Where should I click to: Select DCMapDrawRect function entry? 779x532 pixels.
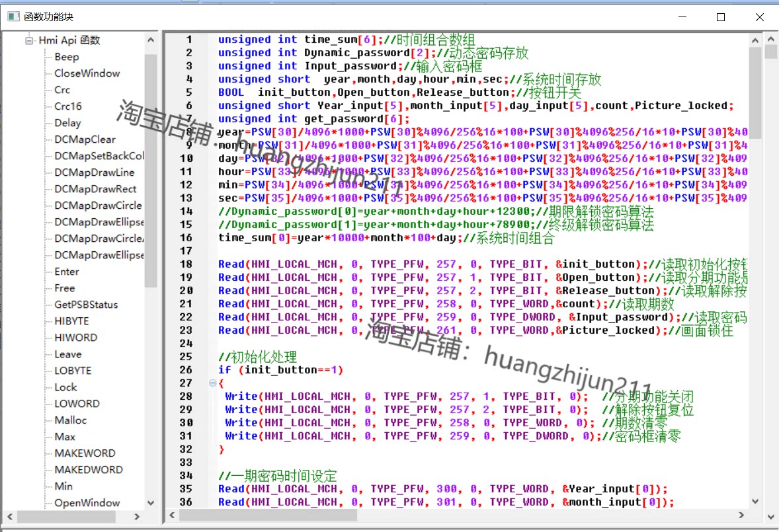pos(95,189)
